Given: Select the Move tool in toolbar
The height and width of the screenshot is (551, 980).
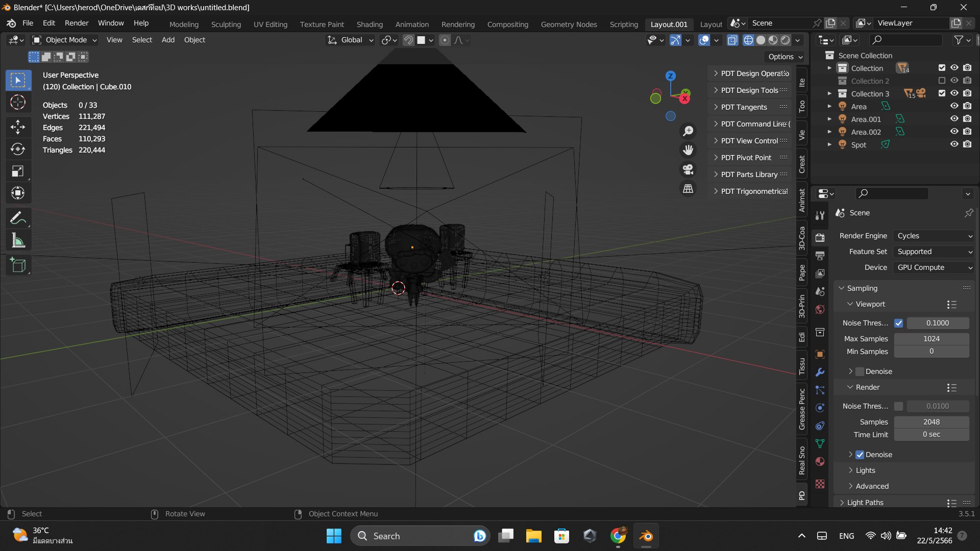Looking at the screenshot, I should point(18,127).
